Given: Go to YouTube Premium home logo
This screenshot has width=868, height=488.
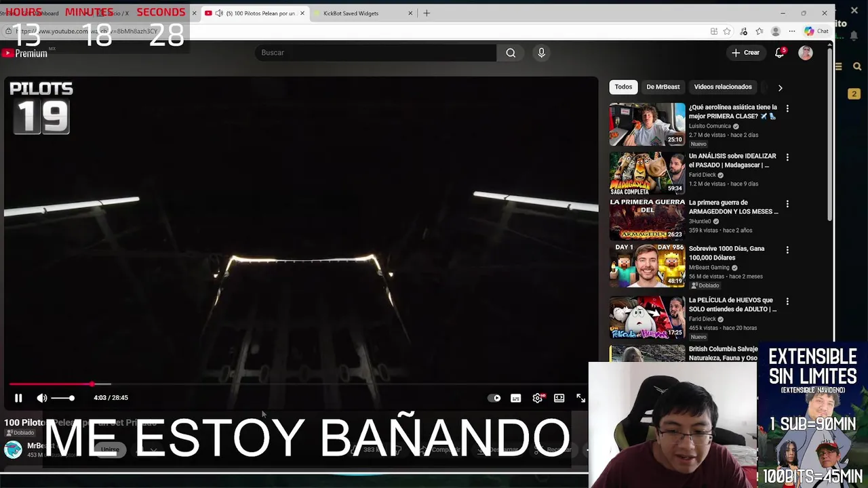Looking at the screenshot, I should click(24, 53).
